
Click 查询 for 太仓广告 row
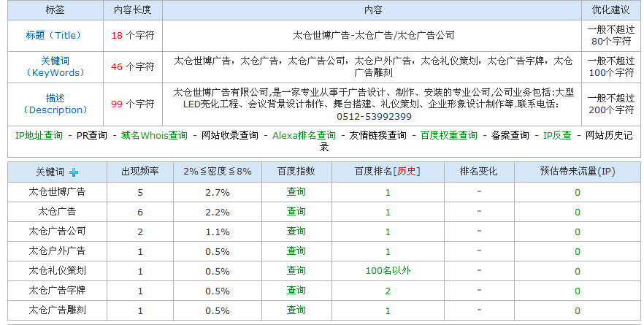pos(296,212)
